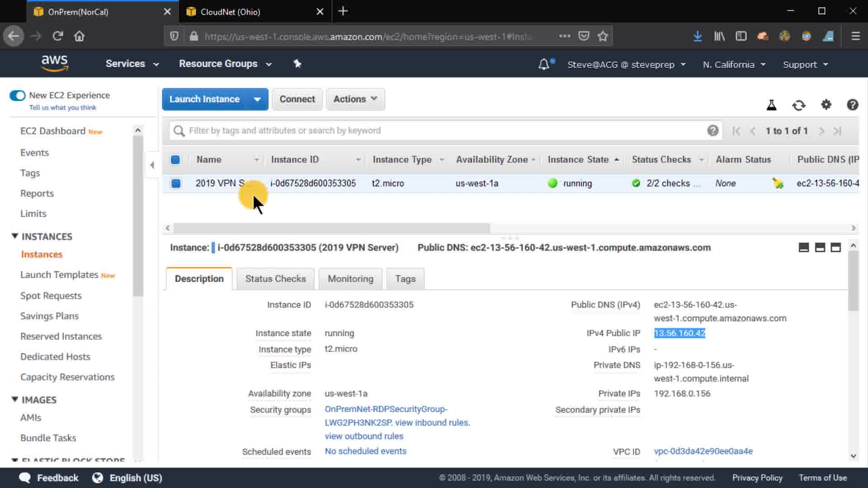
Task: Click the refresh instances icon
Action: 799,105
